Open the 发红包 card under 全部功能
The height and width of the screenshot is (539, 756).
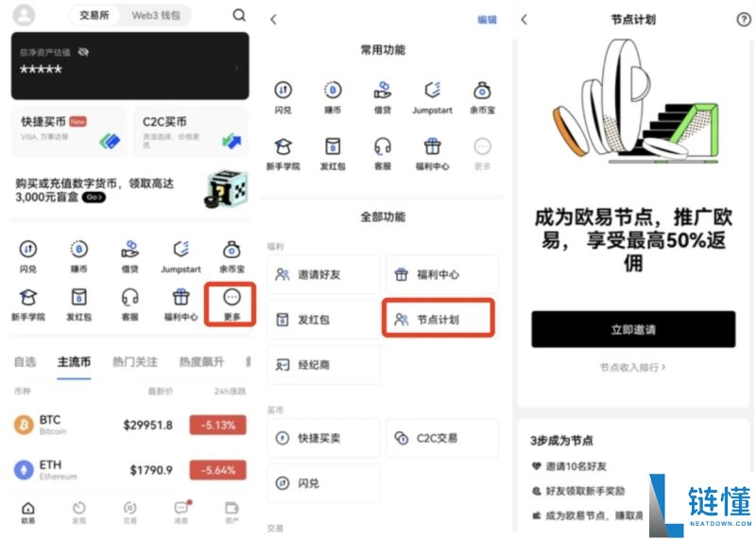point(323,320)
